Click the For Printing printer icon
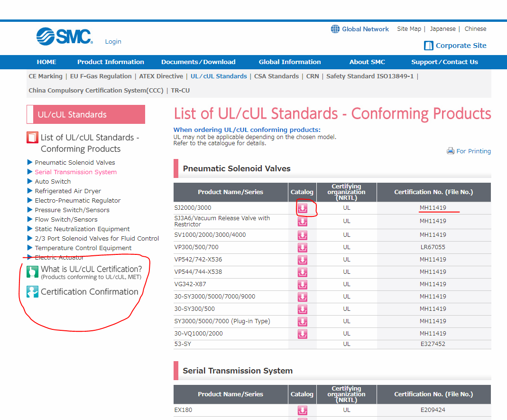This screenshot has height=420, width=507. (450, 151)
